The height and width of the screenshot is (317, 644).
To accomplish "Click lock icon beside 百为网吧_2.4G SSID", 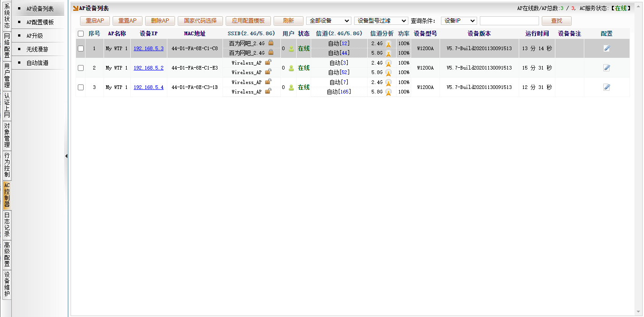I will (271, 43).
